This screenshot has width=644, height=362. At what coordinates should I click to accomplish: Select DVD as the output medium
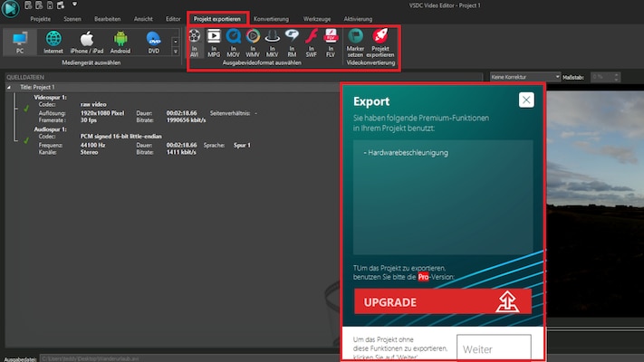153,43
